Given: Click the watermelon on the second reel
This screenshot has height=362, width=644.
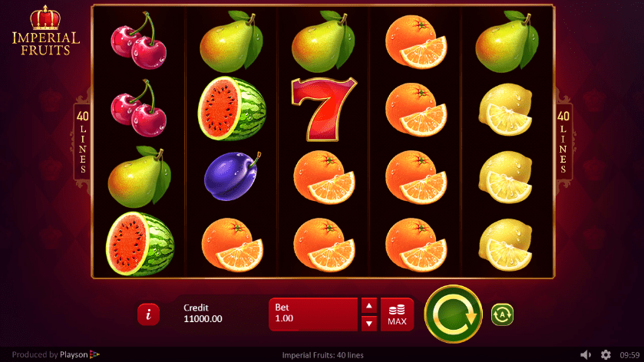Looking at the screenshot, I should [232, 109].
